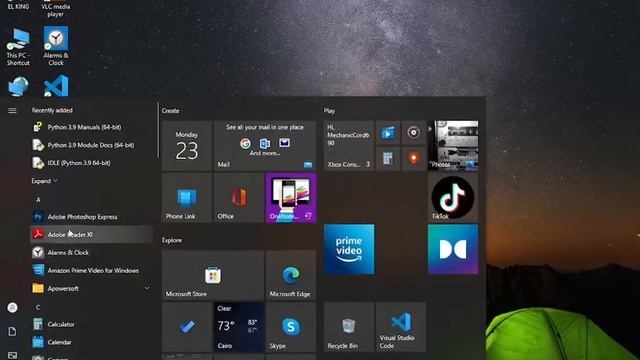Click the Create group title
Image resolution: width=640 pixels, height=360 pixels.
[170, 111]
